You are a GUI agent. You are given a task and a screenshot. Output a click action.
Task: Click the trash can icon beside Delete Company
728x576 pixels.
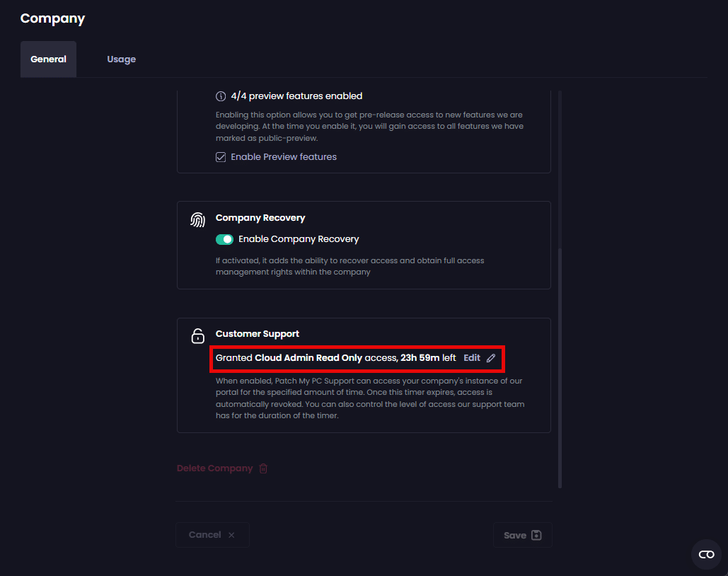point(263,468)
